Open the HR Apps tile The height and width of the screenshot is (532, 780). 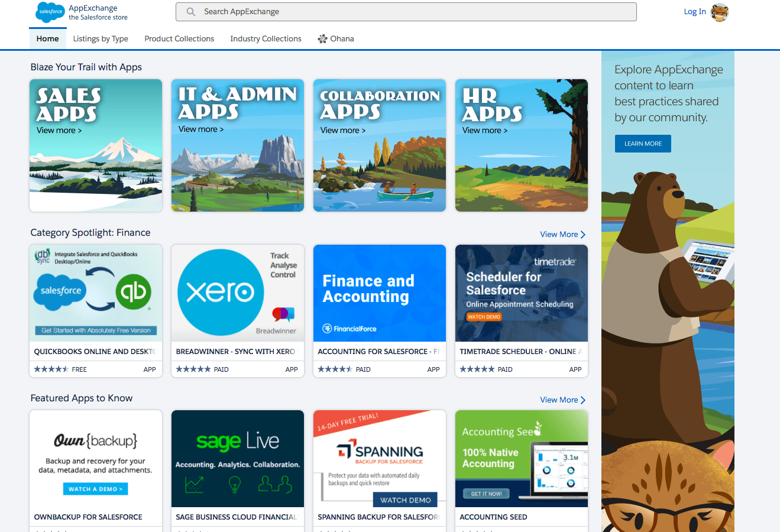[522, 145]
